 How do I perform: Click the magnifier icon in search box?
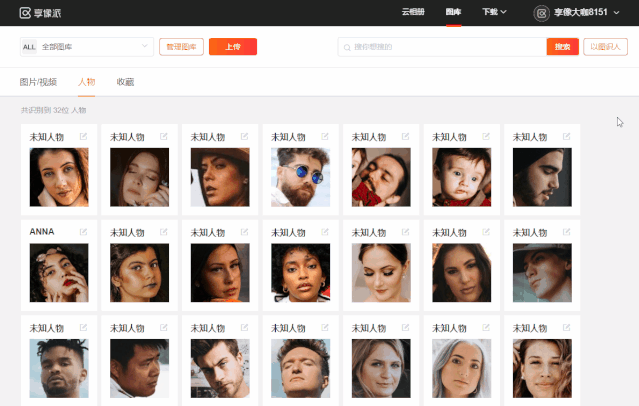[x=348, y=47]
